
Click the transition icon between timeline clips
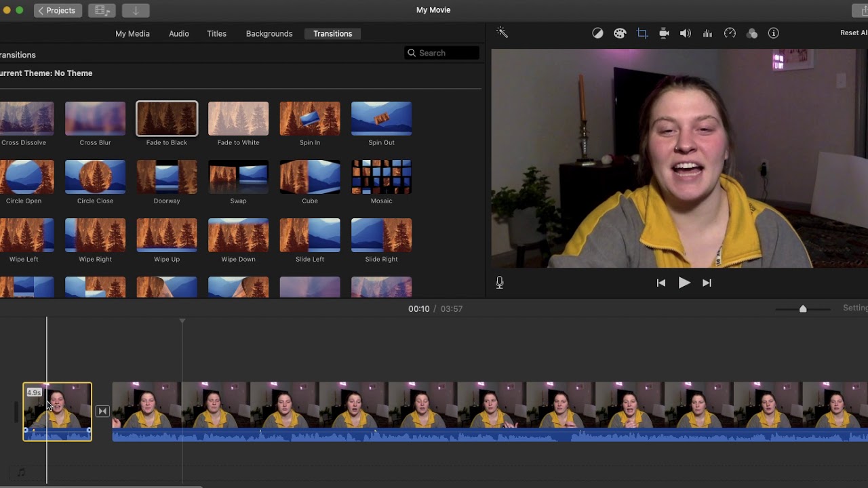pos(102,411)
